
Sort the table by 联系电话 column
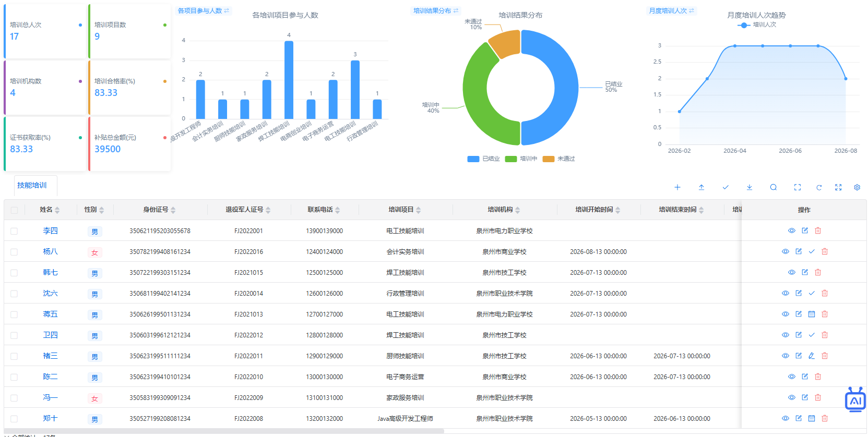[x=338, y=210]
